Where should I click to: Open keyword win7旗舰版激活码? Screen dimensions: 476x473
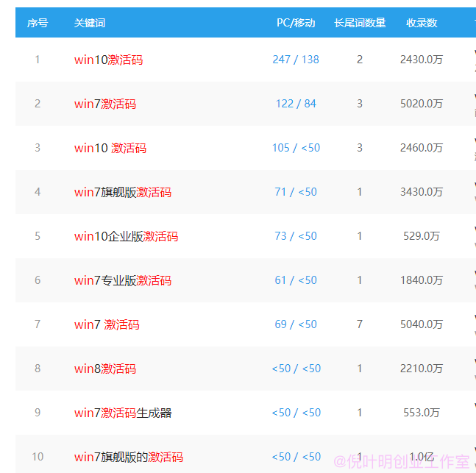(123, 192)
